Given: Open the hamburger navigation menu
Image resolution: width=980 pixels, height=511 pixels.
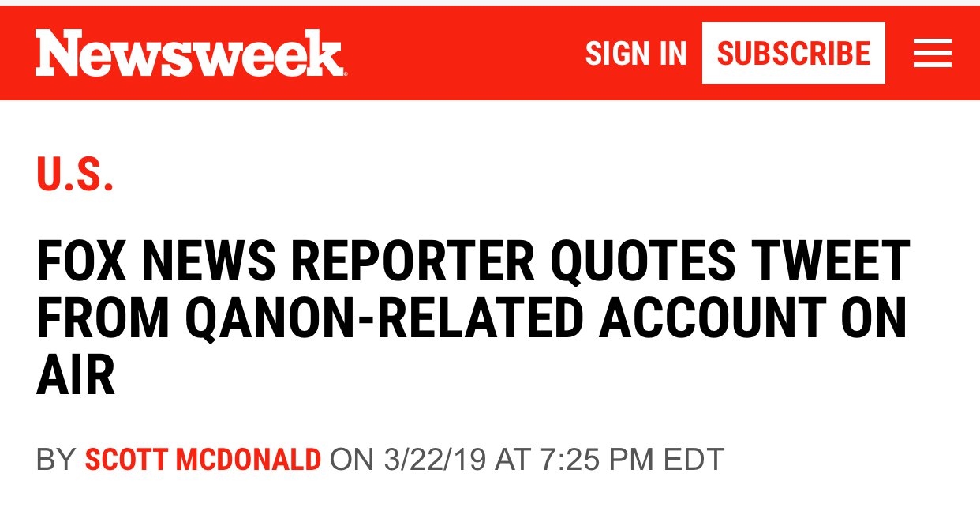Looking at the screenshot, I should pos(932,54).
